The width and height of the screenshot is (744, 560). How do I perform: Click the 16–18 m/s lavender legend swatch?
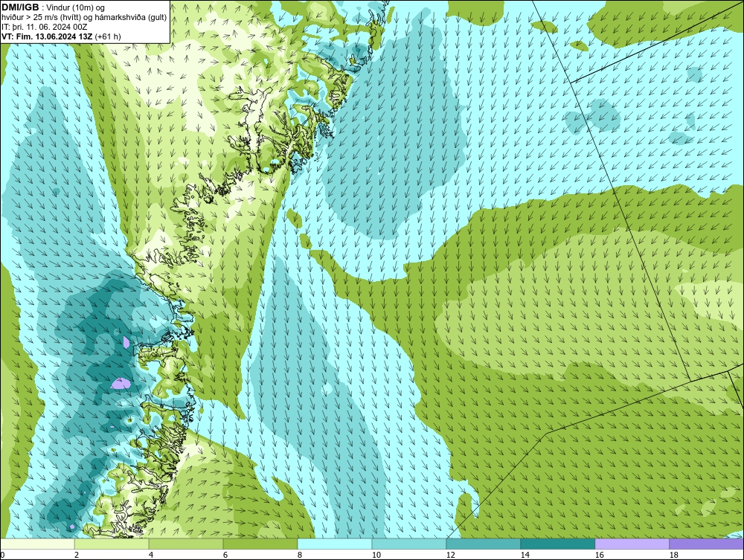tap(632, 544)
